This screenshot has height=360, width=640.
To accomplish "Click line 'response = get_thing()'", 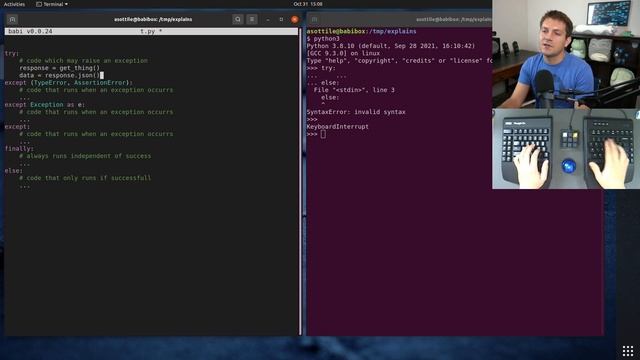I will click(x=59, y=68).
